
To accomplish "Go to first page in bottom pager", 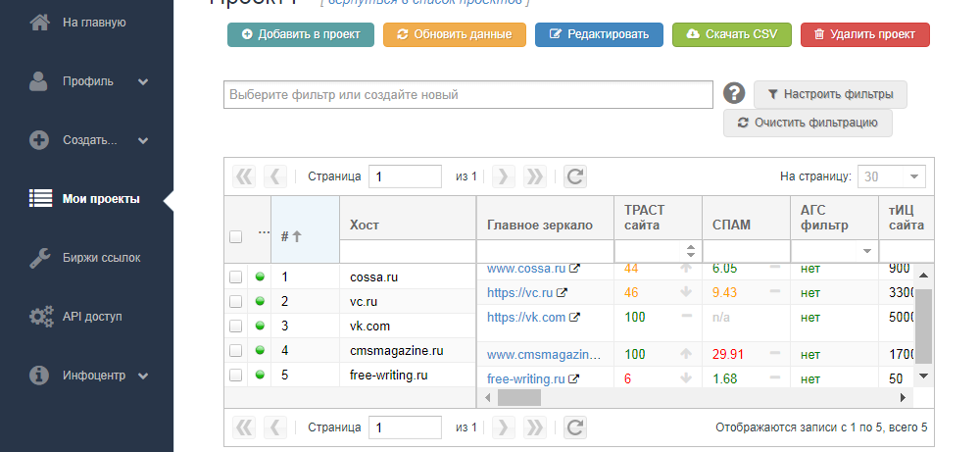I will [x=244, y=428].
